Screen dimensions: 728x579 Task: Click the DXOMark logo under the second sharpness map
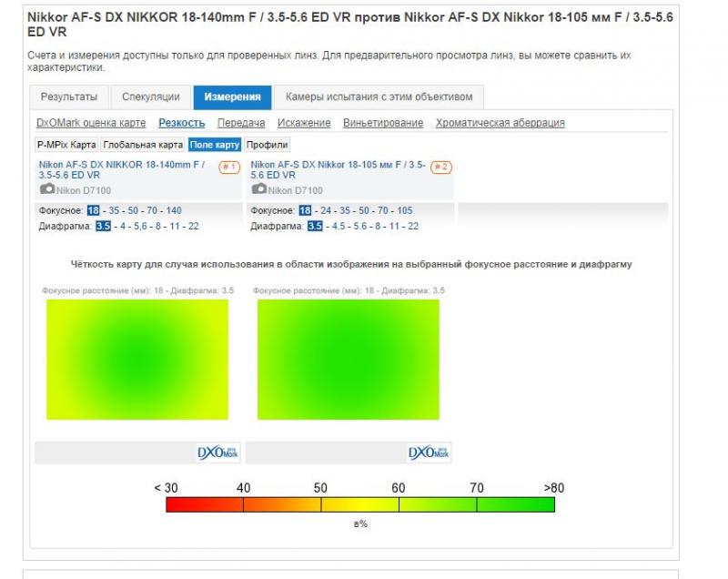pos(429,452)
